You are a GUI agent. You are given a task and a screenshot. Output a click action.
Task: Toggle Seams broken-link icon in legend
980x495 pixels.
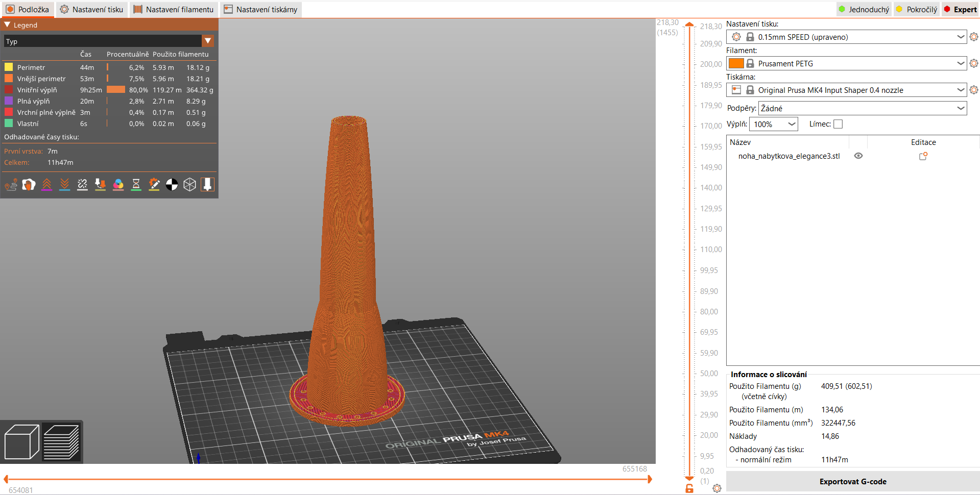(83, 185)
